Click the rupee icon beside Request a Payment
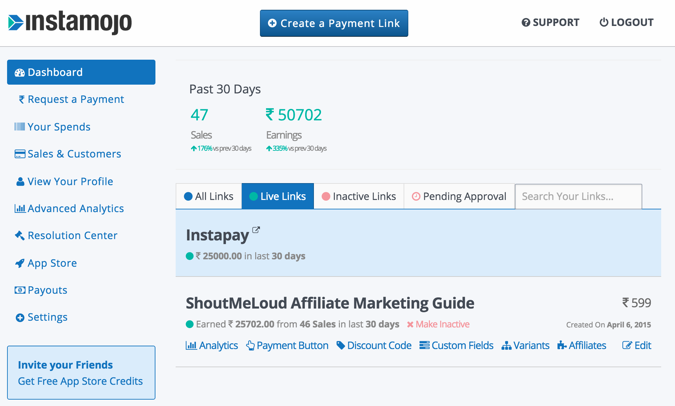675x406 pixels. point(21,99)
